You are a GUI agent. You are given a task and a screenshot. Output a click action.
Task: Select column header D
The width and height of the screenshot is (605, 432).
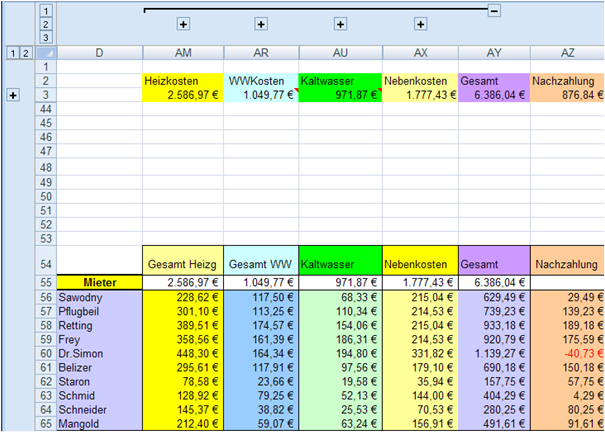click(100, 52)
